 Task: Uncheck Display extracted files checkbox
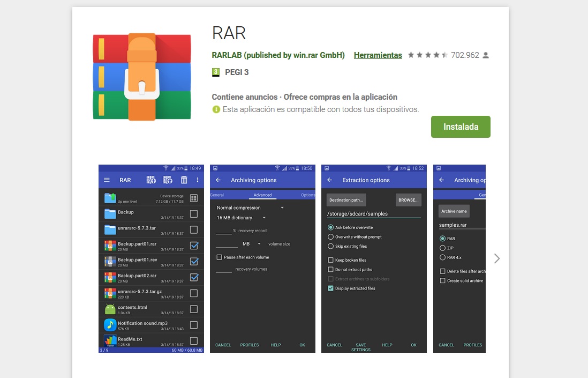pyautogui.click(x=330, y=288)
